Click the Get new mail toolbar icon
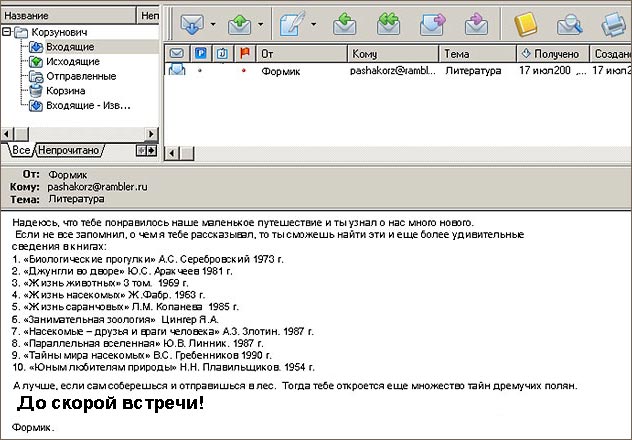Image resolution: width=632 pixels, height=440 pixels. 191,21
